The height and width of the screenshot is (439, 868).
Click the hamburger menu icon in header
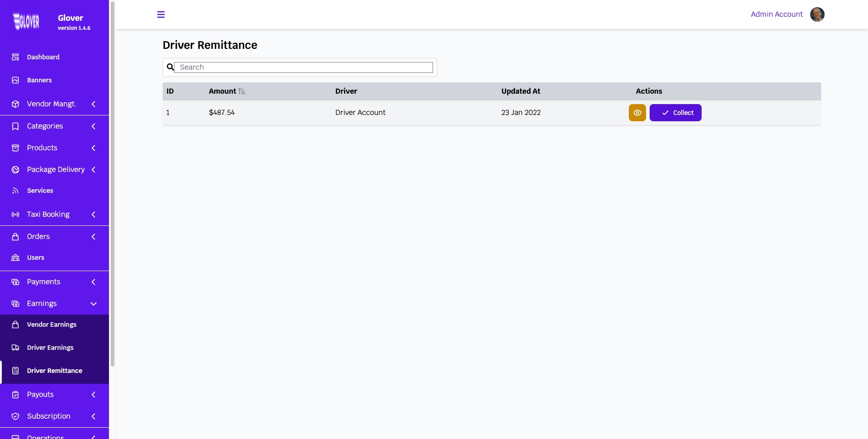(160, 14)
